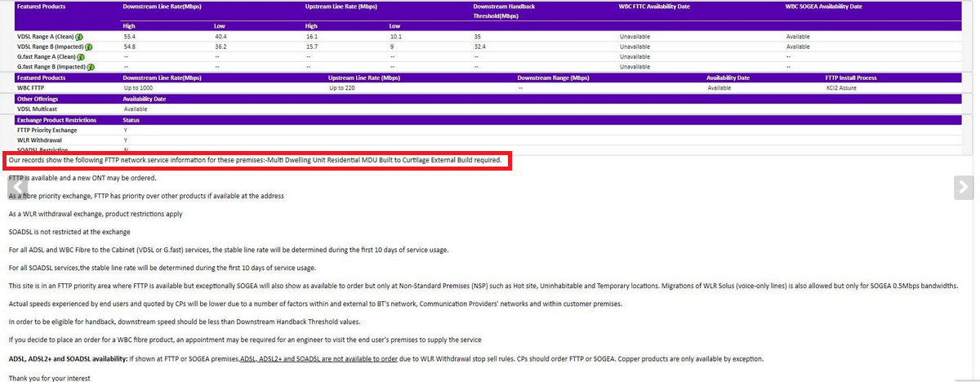
Task: Click Available in the WBC FTTP row
Action: pos(719,87)
